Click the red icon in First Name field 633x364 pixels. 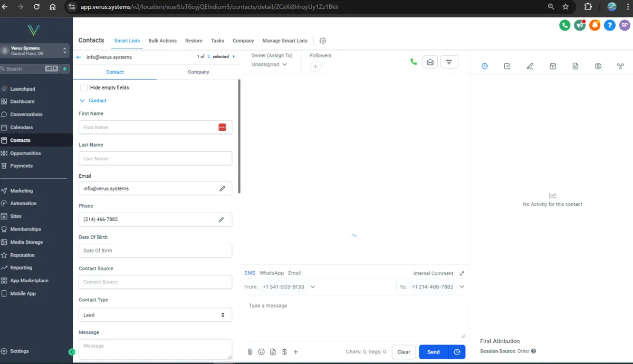[222, 127]
